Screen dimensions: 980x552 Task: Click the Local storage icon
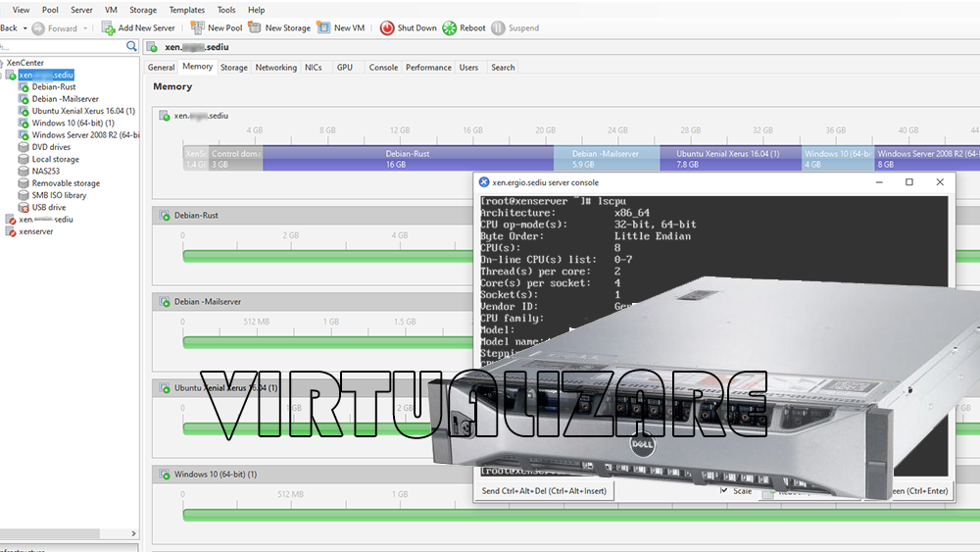coord(24,159)
